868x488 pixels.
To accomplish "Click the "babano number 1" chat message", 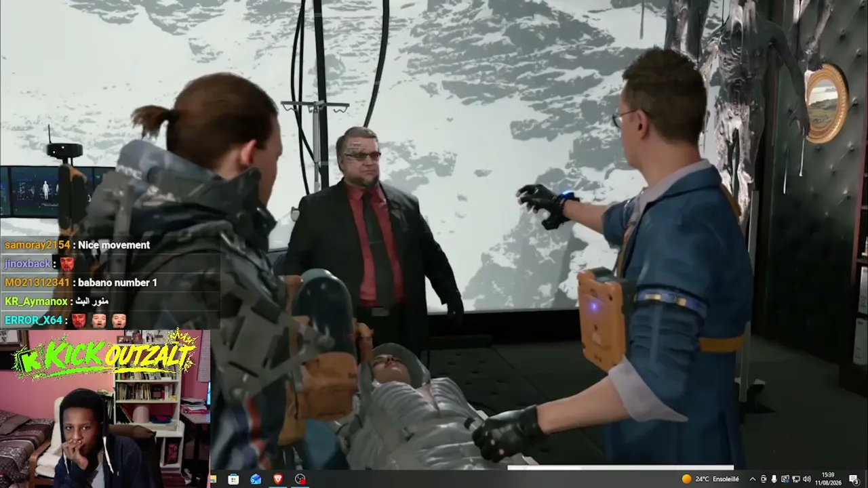I will (117, 283).
